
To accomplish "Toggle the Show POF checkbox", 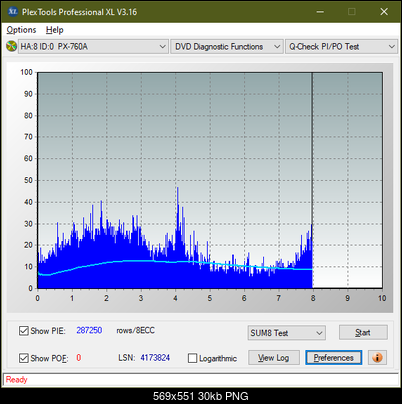I will (24, 358).
